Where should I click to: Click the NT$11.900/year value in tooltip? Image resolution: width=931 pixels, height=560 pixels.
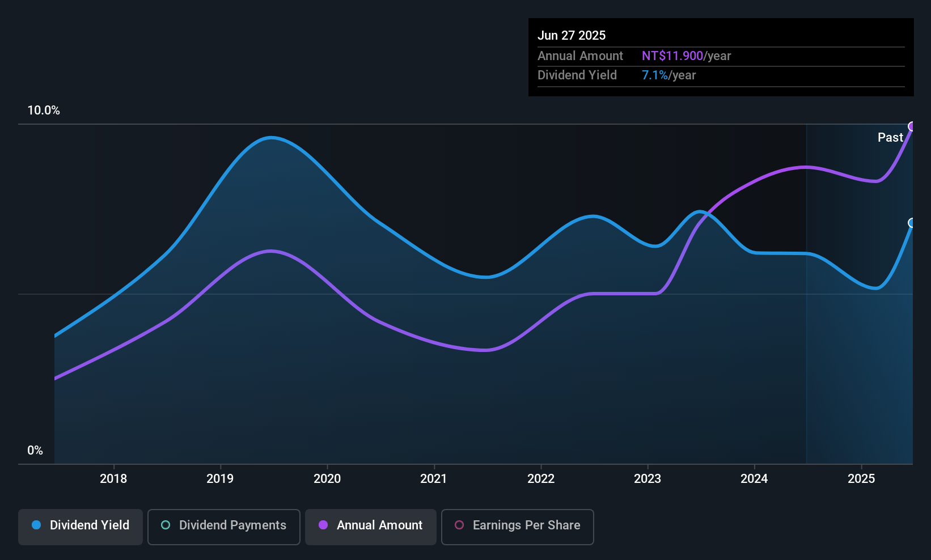point(686,56)
